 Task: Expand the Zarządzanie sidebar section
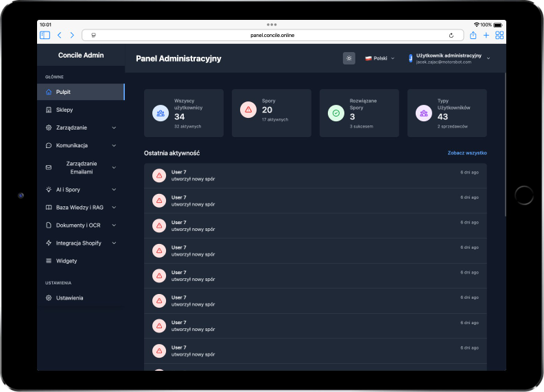[80, 127]
